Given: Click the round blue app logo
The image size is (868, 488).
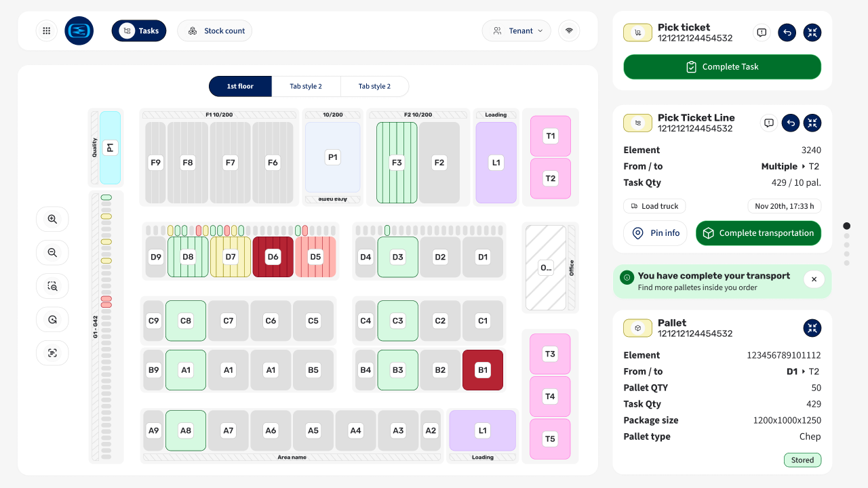Looking at the screenshot, I should tap(79, 30).
